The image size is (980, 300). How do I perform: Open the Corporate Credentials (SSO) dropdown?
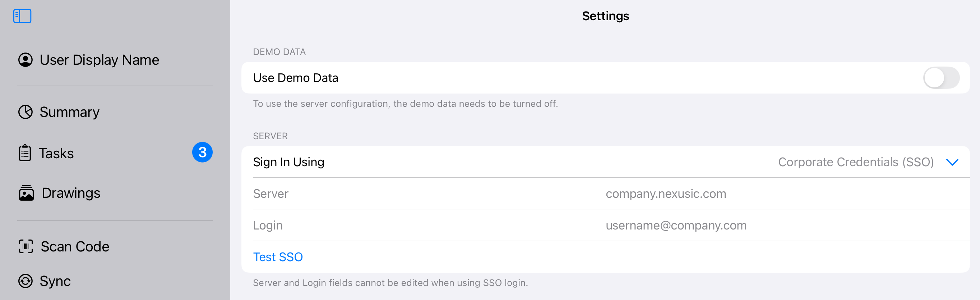(x=856, y=162)
